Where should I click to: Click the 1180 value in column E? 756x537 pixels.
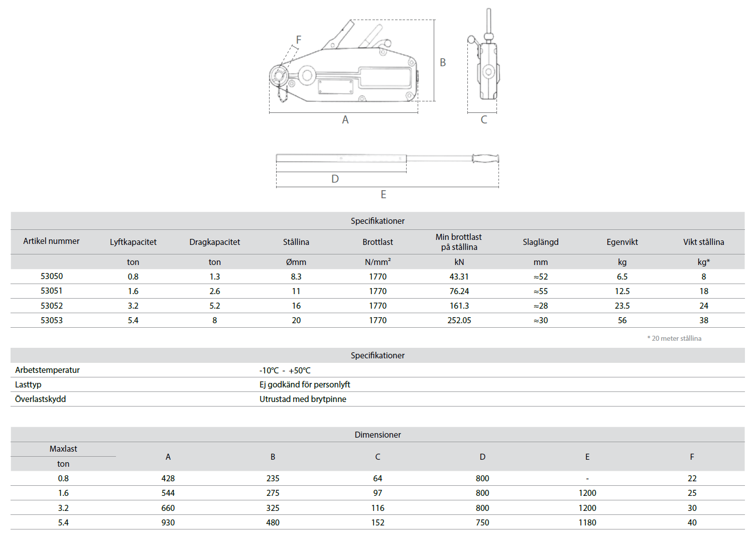coord(587,522)
